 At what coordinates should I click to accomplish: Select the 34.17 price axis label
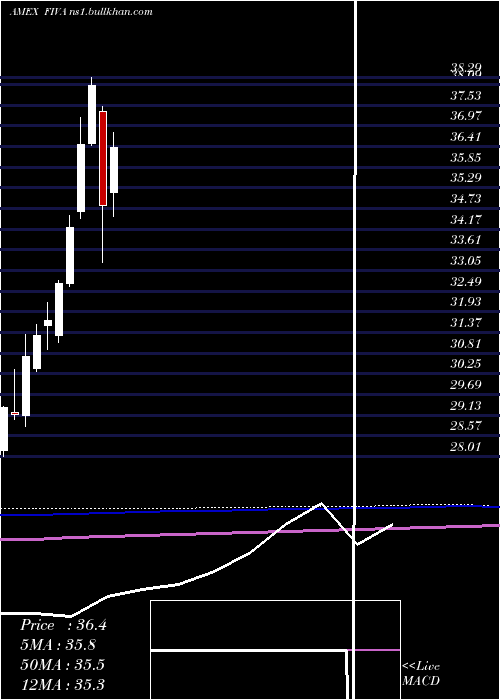[466, 219]
